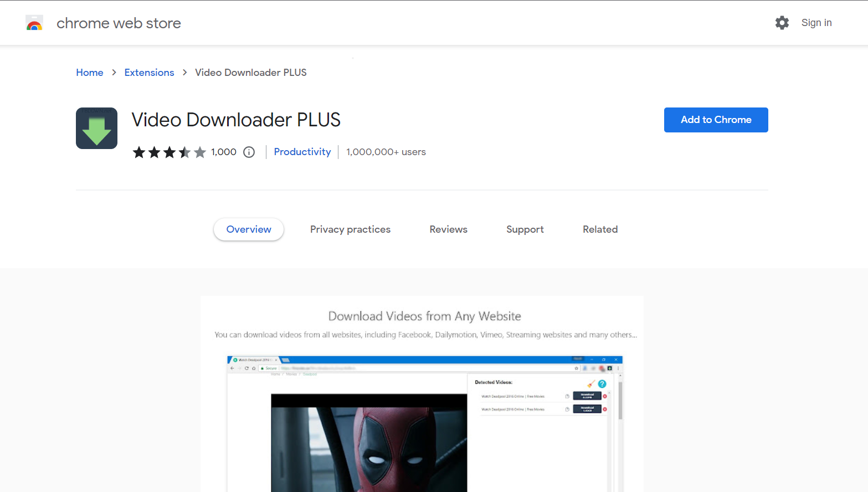
Task: Open the settings gear in the store header
Action: pyautogui.click(x=782, y=23)
